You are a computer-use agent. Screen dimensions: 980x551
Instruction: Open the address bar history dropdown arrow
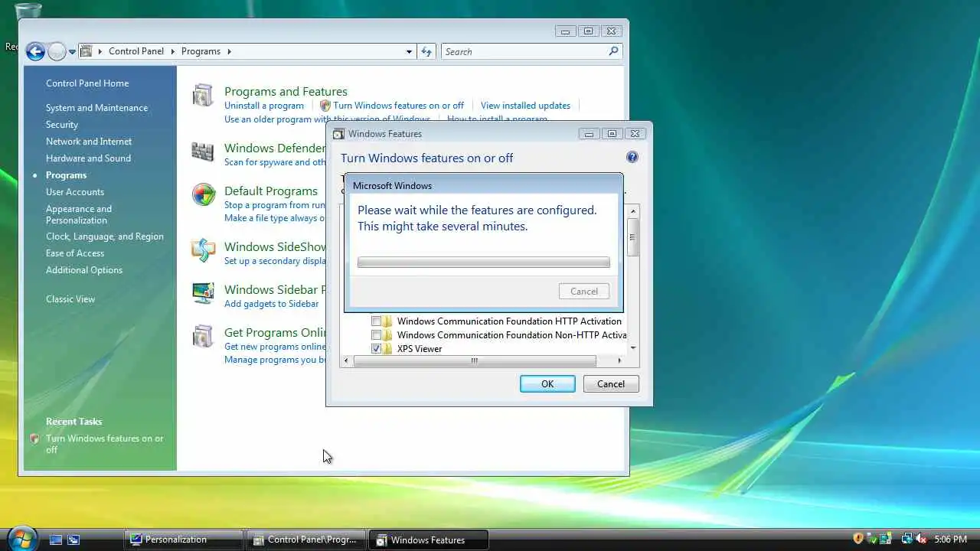[x=409, y=51]
